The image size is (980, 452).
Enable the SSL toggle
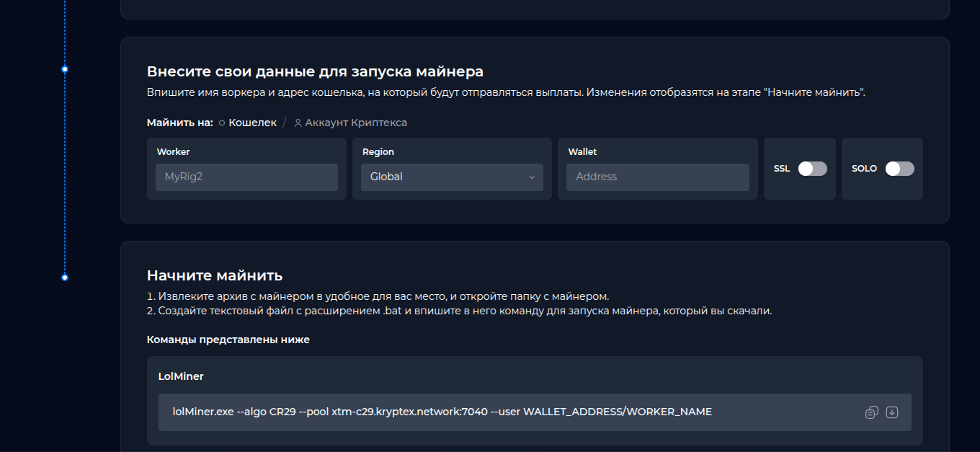812,168
